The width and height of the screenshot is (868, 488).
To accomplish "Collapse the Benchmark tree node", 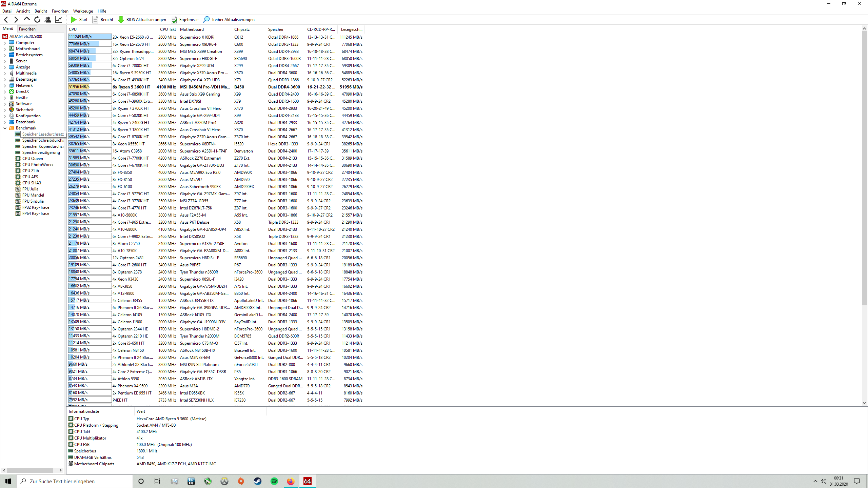I will [5, 128].
